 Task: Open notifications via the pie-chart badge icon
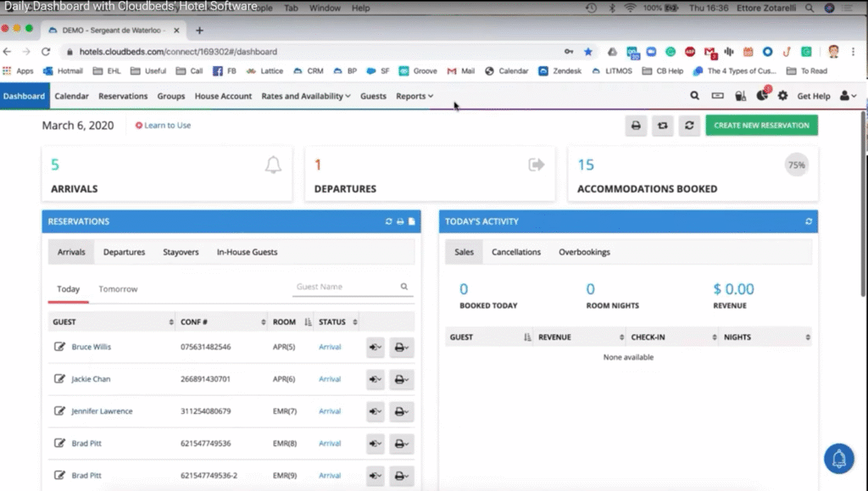(762, 96)
